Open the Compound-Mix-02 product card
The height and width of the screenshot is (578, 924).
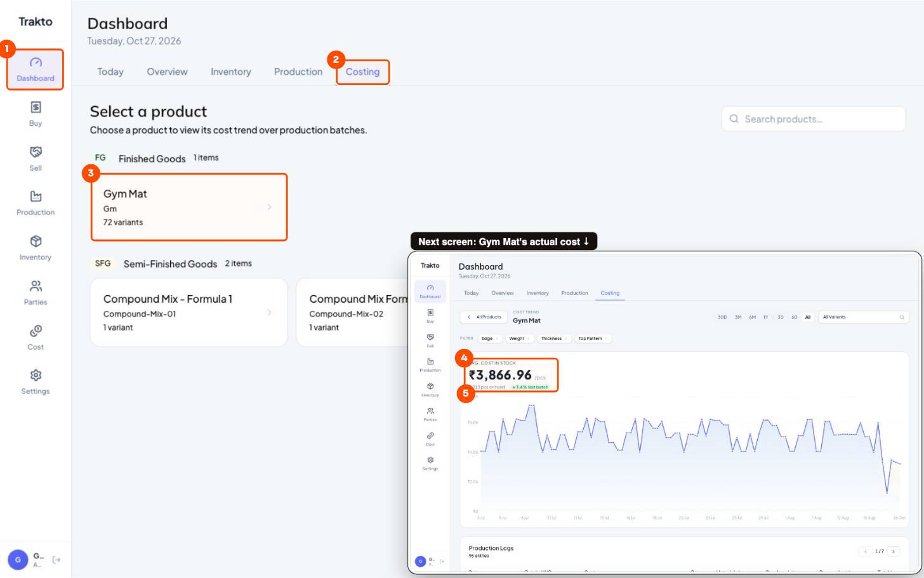pos(352,312)
